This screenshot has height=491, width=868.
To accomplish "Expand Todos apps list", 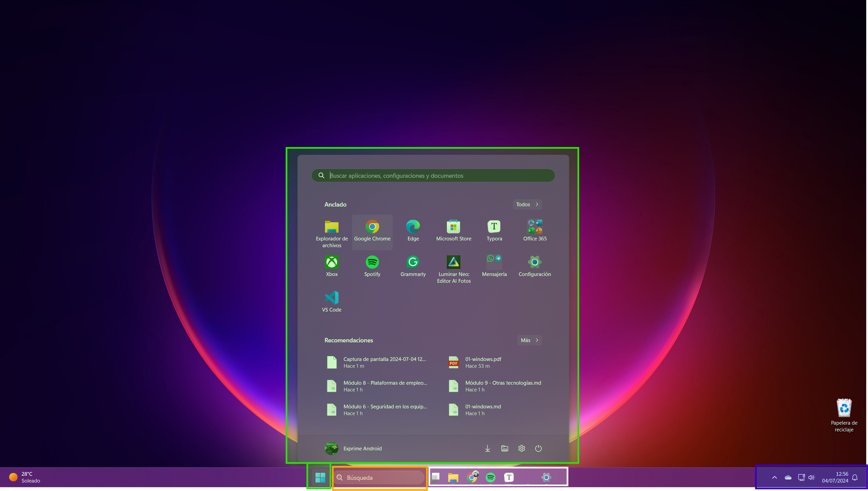I will click(x=527, y=205).
